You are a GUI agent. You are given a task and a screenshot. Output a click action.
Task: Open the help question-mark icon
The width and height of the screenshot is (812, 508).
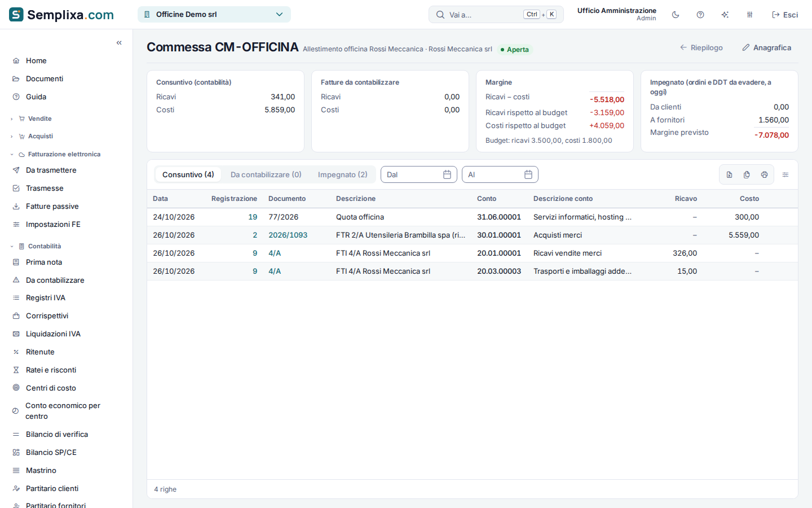click(x=700, y=15)
